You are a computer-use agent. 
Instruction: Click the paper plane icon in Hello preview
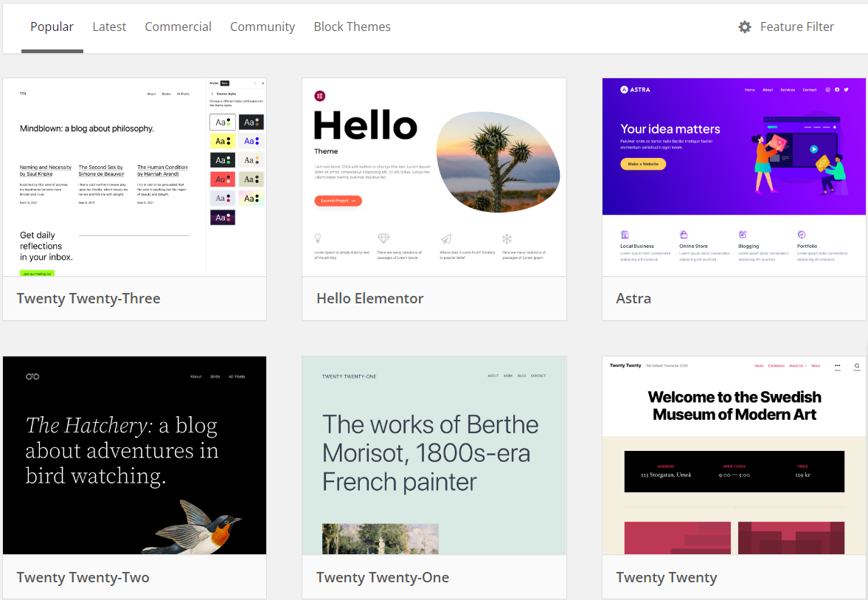click(x=446, y=238)
